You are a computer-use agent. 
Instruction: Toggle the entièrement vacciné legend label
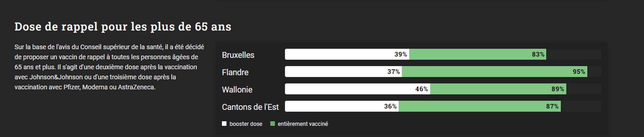pyautogui.click(x=303, y=124)
